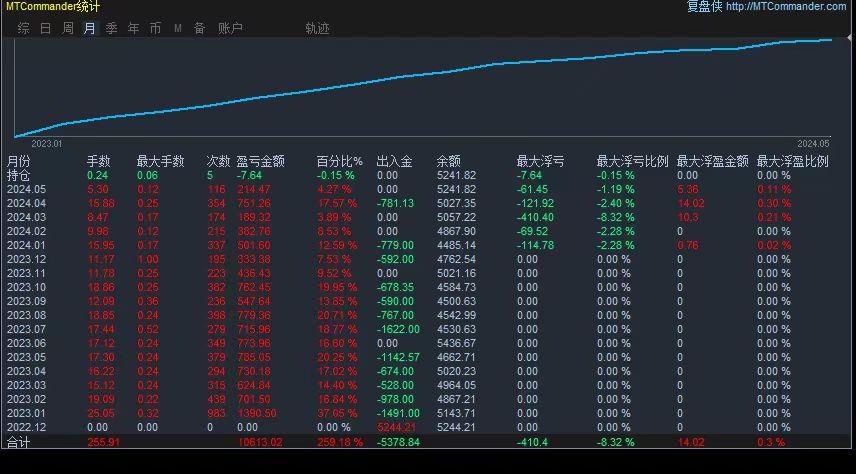Open the 账户 account tab

tap(230, 28)
